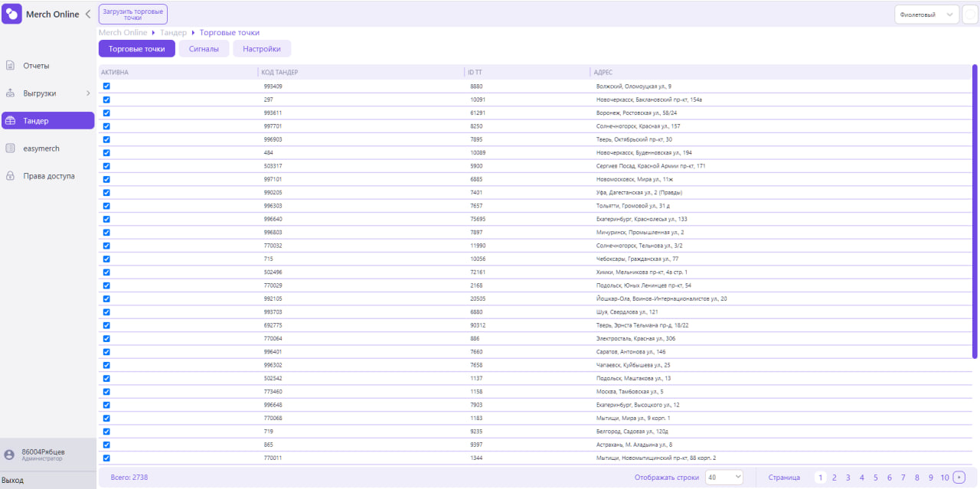Click code cell 770064
The image size is (980, 489).
point(273,338)
